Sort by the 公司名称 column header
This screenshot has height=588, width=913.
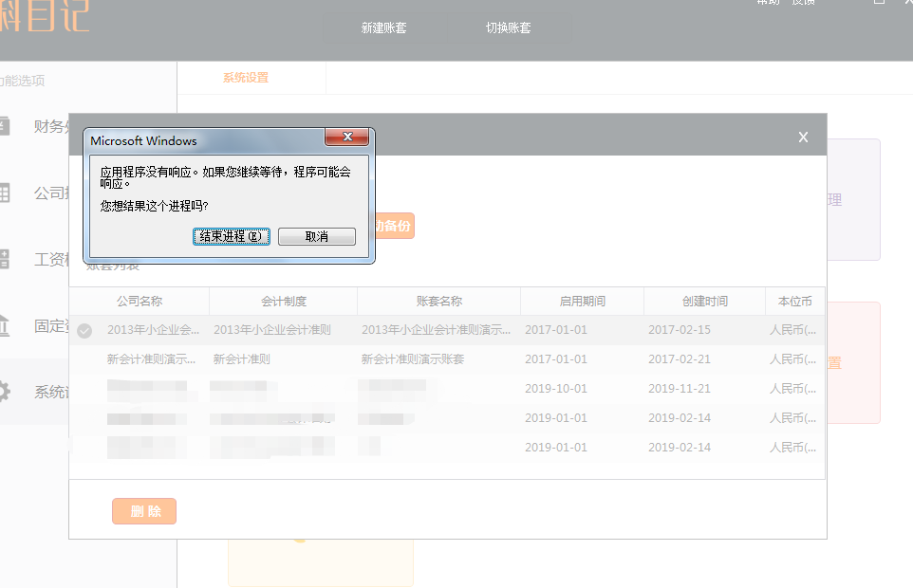(x=140, y=302)
